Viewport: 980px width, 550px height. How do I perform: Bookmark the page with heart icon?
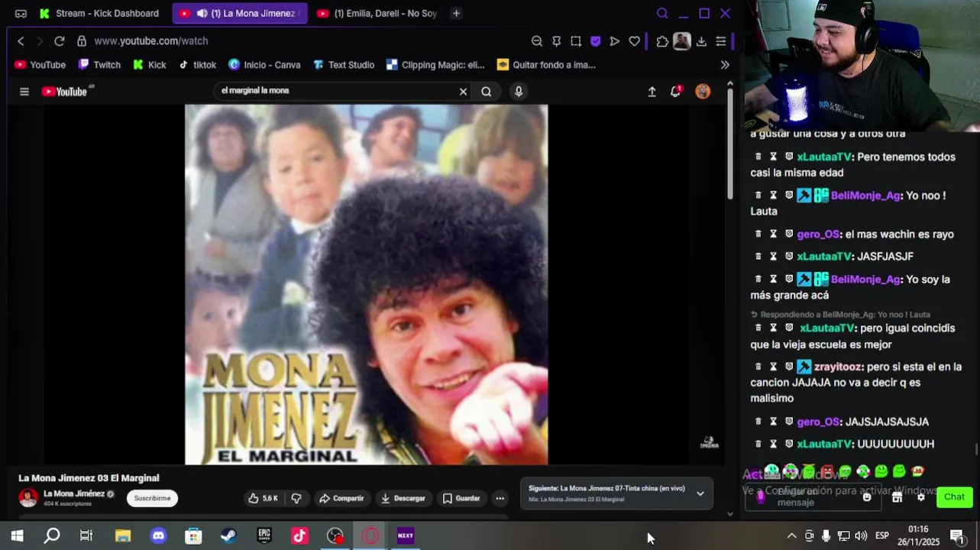[635, 41]
